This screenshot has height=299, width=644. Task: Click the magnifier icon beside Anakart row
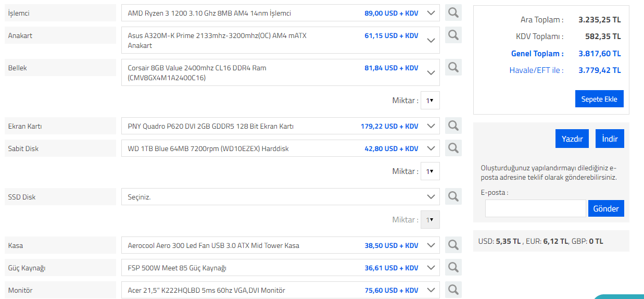tap(453, 35)
